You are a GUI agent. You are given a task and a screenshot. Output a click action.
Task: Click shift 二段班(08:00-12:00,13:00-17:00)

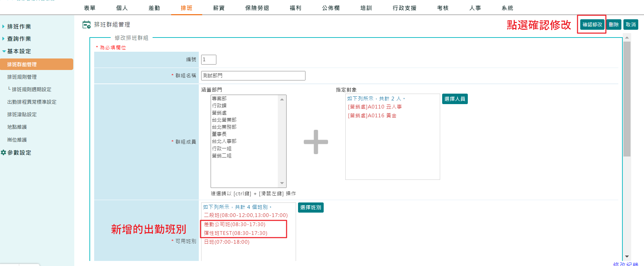coord(246,215)
